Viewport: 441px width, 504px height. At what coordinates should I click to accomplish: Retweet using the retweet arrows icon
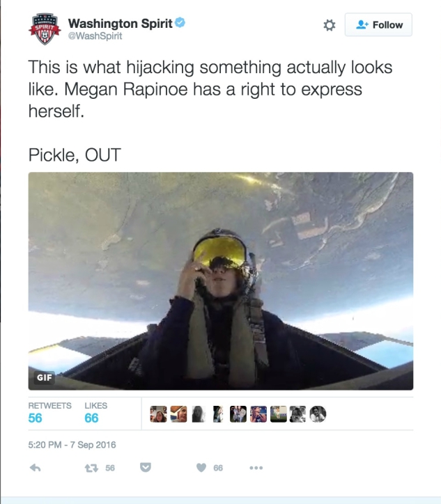91,468
